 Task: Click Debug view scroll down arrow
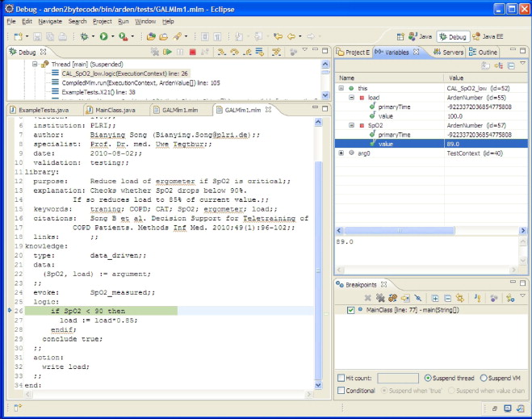coord(325,95)
